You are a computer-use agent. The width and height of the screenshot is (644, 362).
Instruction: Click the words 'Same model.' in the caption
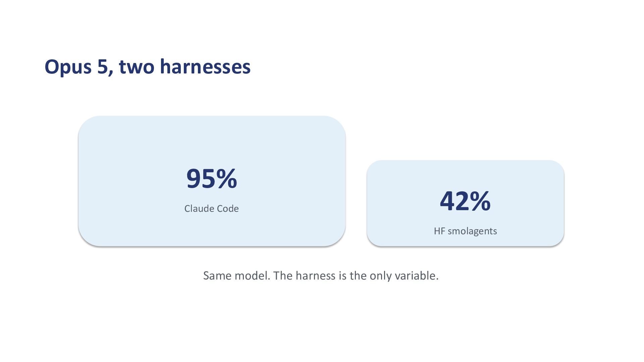[x=236, y=276]
